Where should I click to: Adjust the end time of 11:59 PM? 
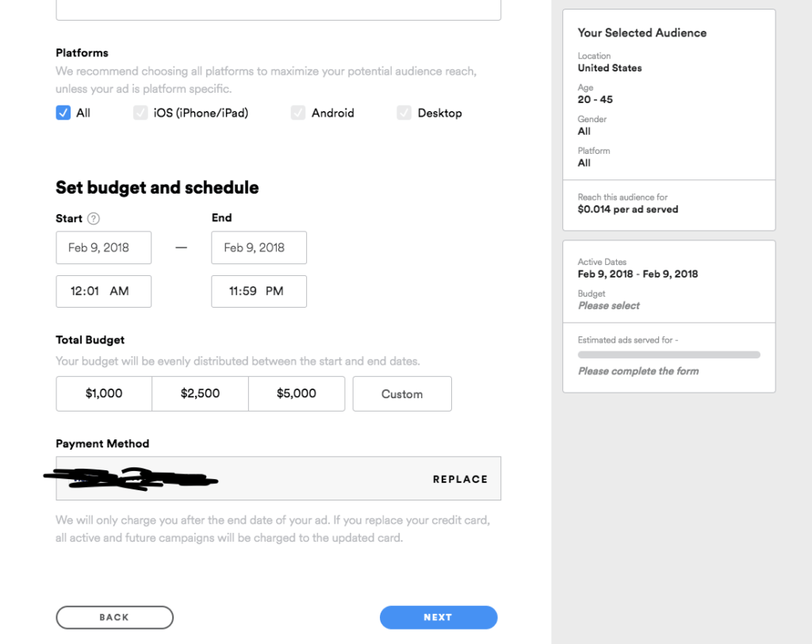259,291
